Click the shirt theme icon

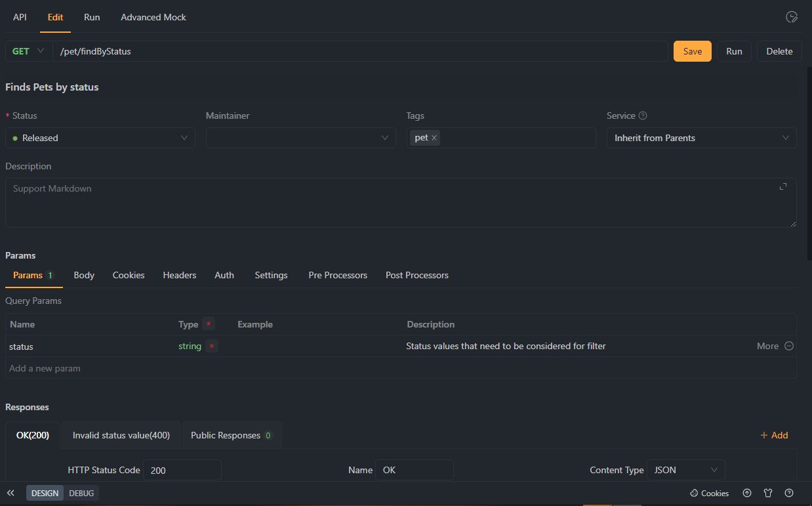(x=768, y=493)
